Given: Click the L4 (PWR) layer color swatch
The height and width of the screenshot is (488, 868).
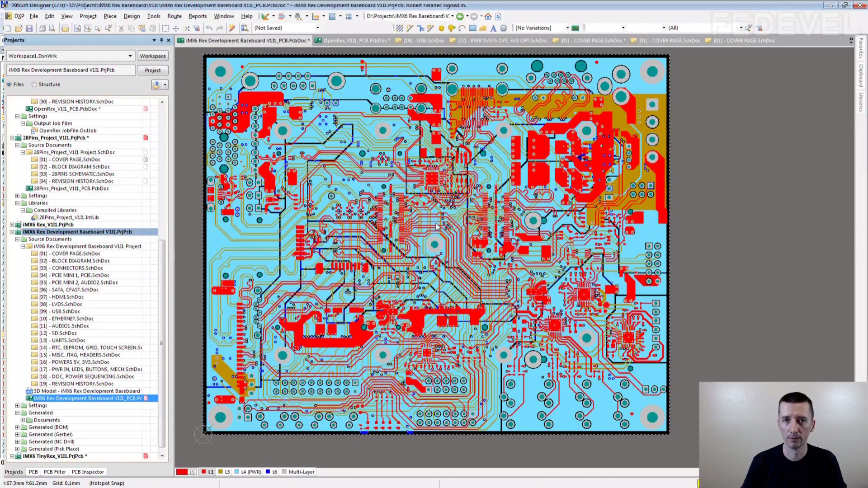Looking at the screenshot, I should click(x=236, y=472).
